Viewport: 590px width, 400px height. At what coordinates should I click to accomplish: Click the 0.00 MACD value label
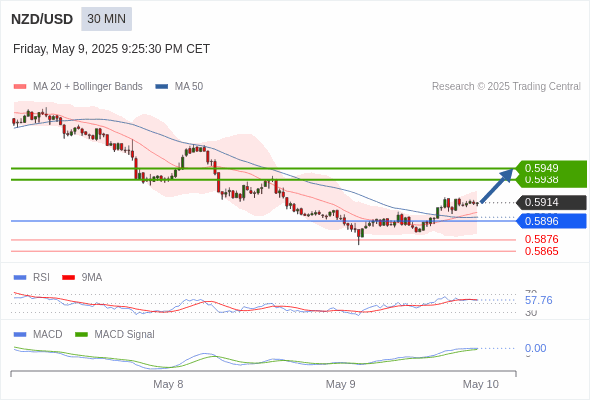(x=535, y=348)
